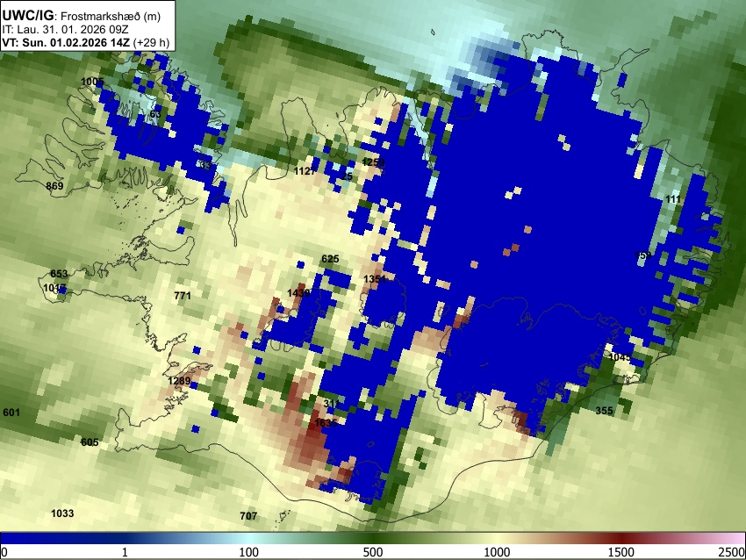Click the 63 value label
The image size is (746, 560).
155,114
